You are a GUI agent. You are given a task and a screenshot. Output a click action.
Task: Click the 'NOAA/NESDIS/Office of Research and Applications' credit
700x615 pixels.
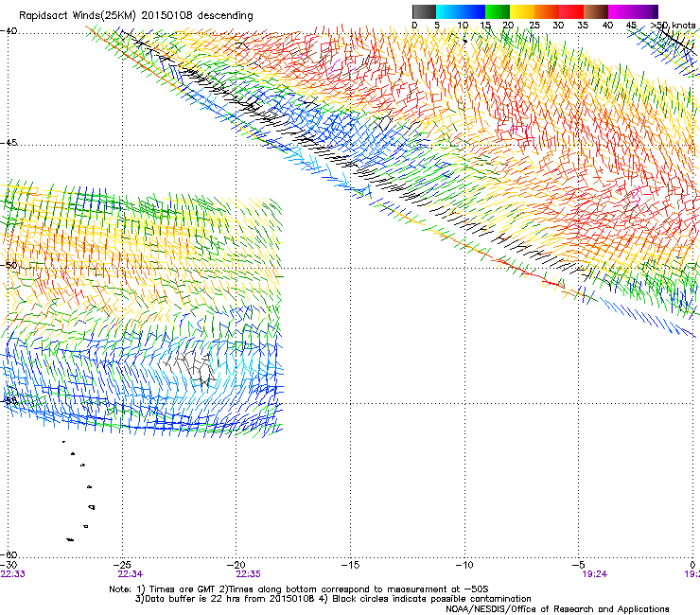click(x=557, y=609)
